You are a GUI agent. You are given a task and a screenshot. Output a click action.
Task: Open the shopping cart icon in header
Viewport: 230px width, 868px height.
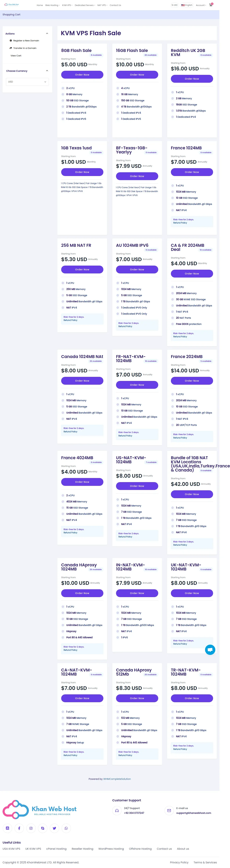coord(211,5)
